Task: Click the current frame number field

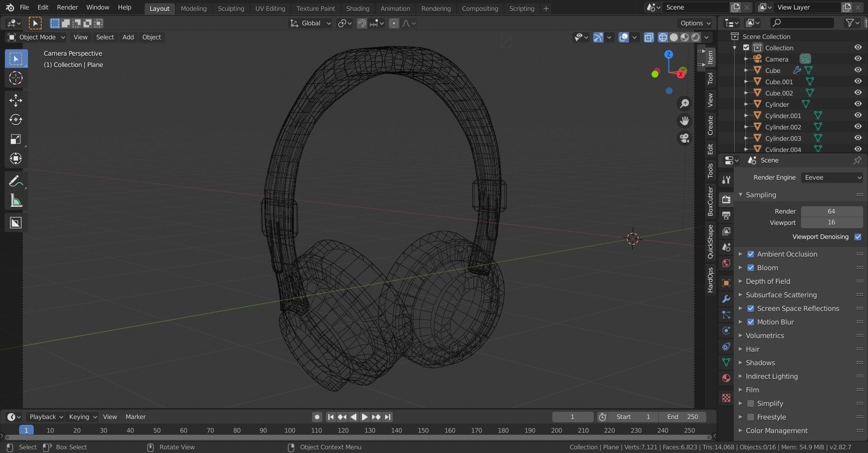Action: [x=572, y=417]
